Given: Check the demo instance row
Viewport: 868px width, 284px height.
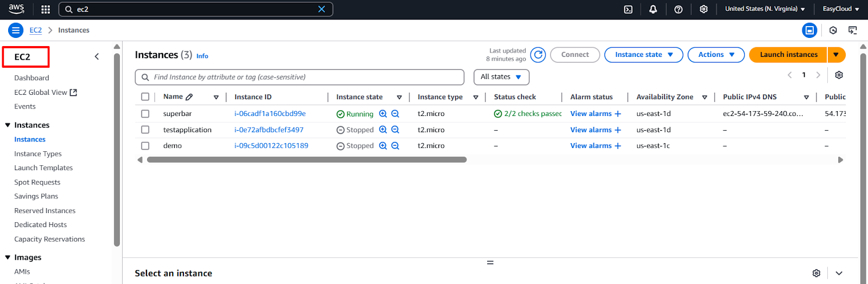Looking at the screenshot, I should click(145, 146).
